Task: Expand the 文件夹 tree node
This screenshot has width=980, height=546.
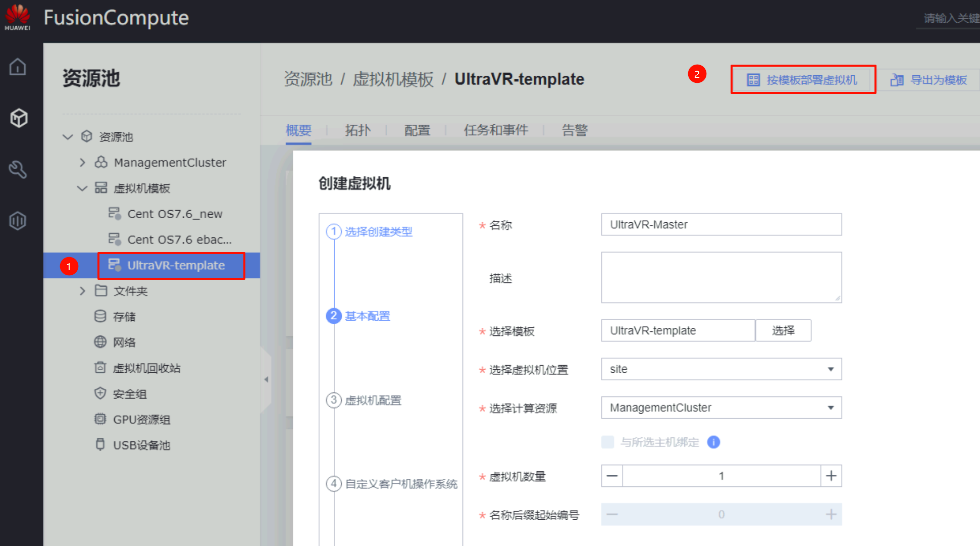Action: pyautogui.click(x=82, y=291)
